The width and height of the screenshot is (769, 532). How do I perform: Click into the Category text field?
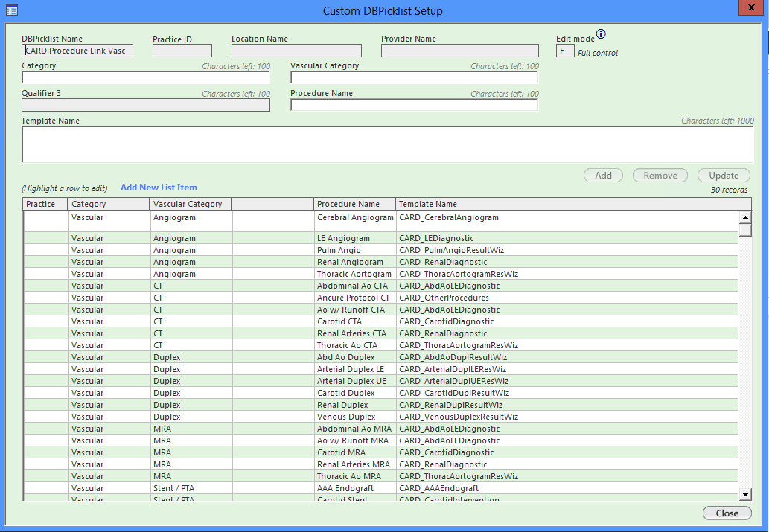(146, 77)
